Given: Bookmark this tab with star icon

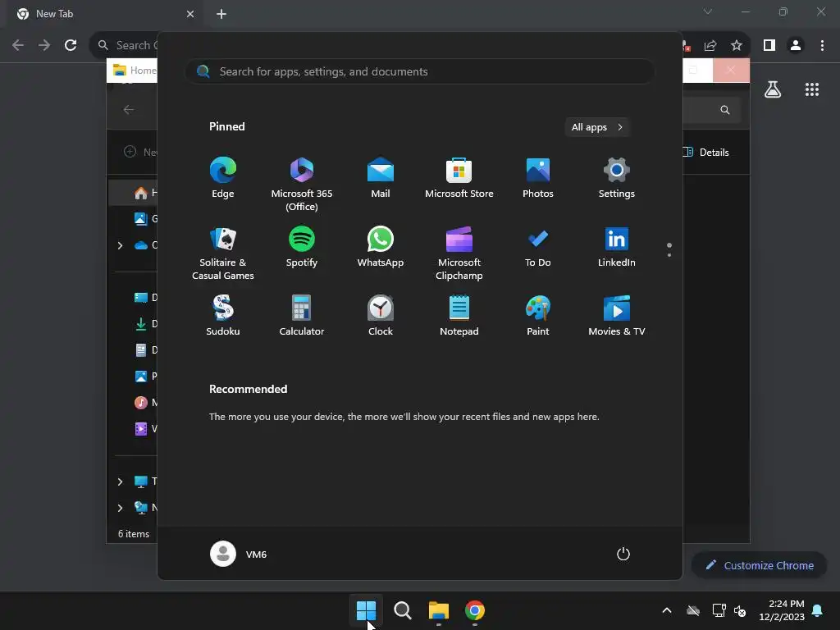Looking at the screenshot, I should click(x=737, y=46).
